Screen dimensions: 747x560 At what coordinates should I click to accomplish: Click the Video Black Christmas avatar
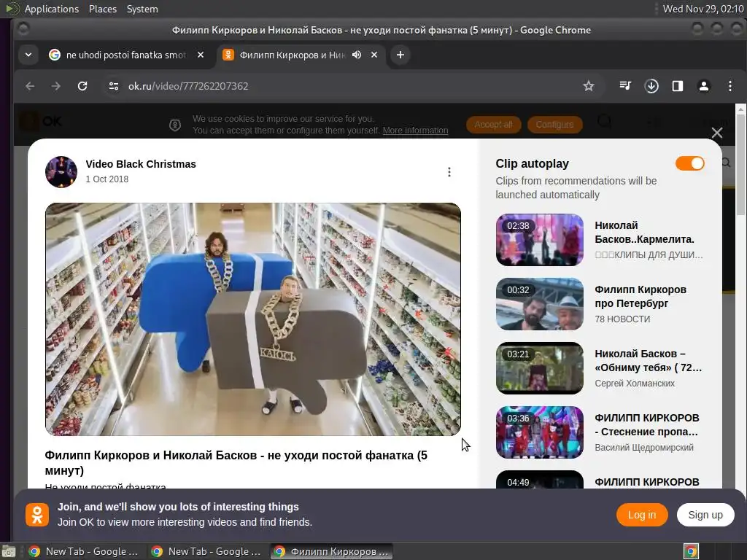coord(61,172)
